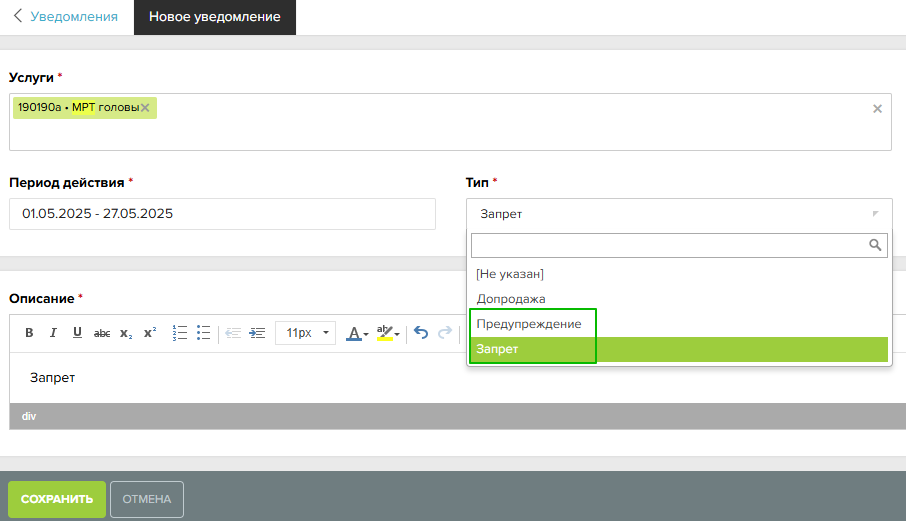Toggle strikethrough formatting
Viewport: 906px width, 521px height.
tap(102, 333)
